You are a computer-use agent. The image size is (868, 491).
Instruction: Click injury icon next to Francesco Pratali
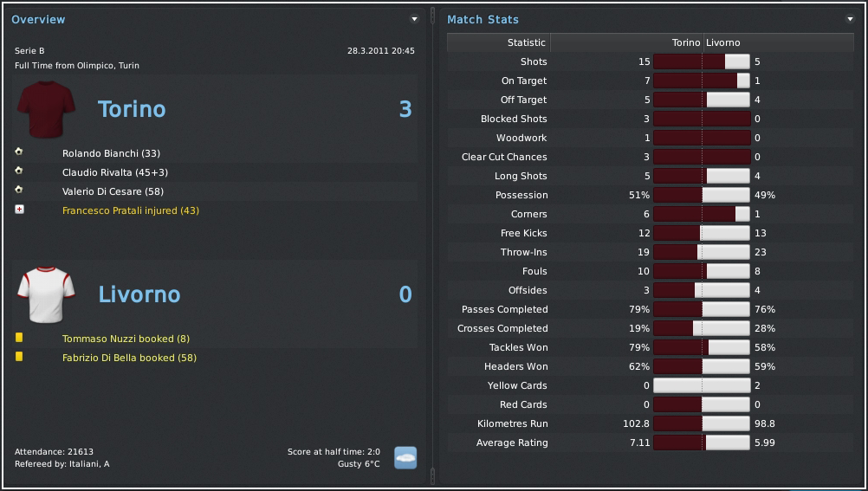coord(19,210)
